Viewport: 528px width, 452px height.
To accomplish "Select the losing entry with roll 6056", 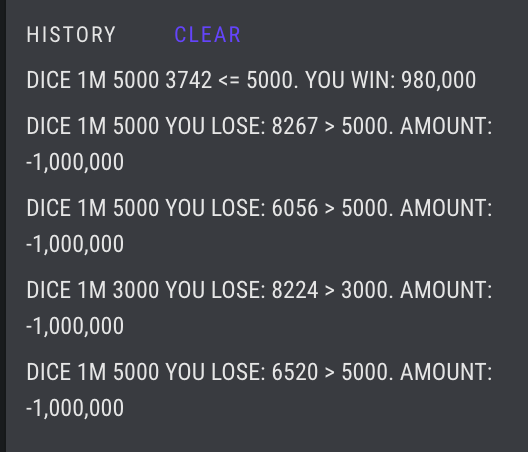I will pyautogui.click(x=259, y=225).
